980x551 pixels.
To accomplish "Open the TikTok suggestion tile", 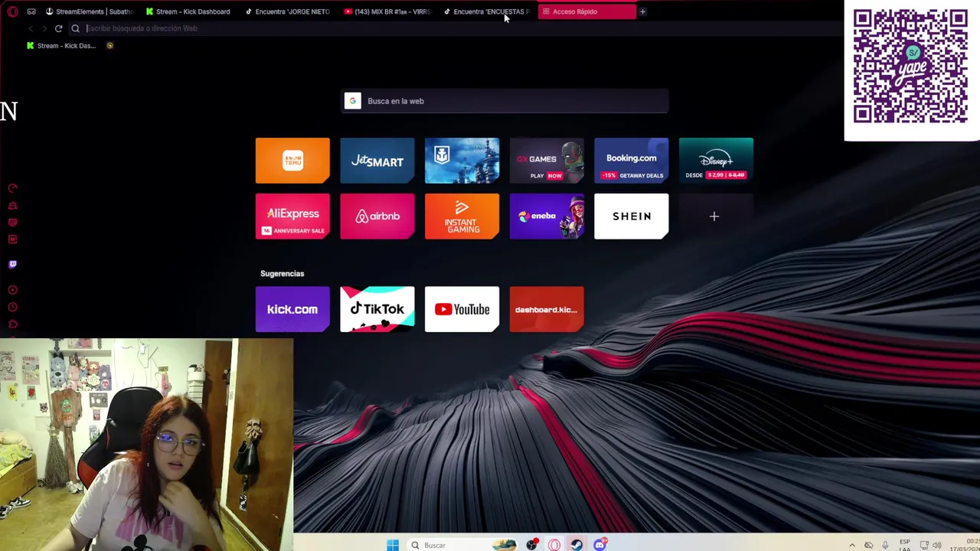I will click(377, 309).
